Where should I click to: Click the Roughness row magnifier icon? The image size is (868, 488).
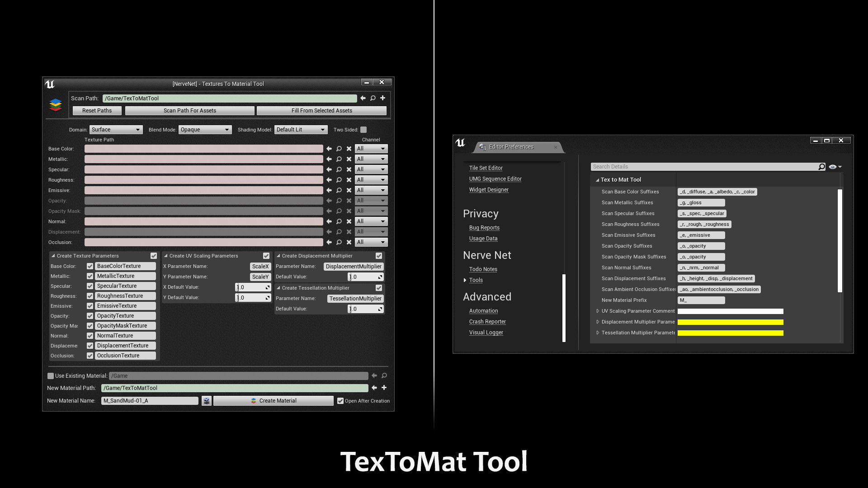(339, 180)
